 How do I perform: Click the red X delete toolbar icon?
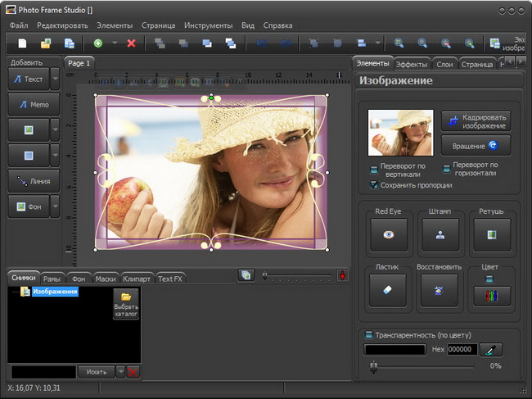click(131, 43)
